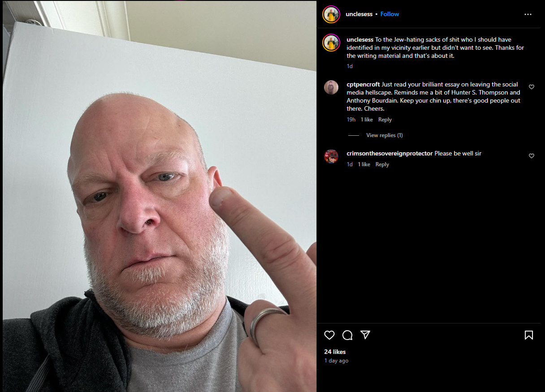Open unclesess profile picture in the header

pyautogui.click(x=331, y=14)
